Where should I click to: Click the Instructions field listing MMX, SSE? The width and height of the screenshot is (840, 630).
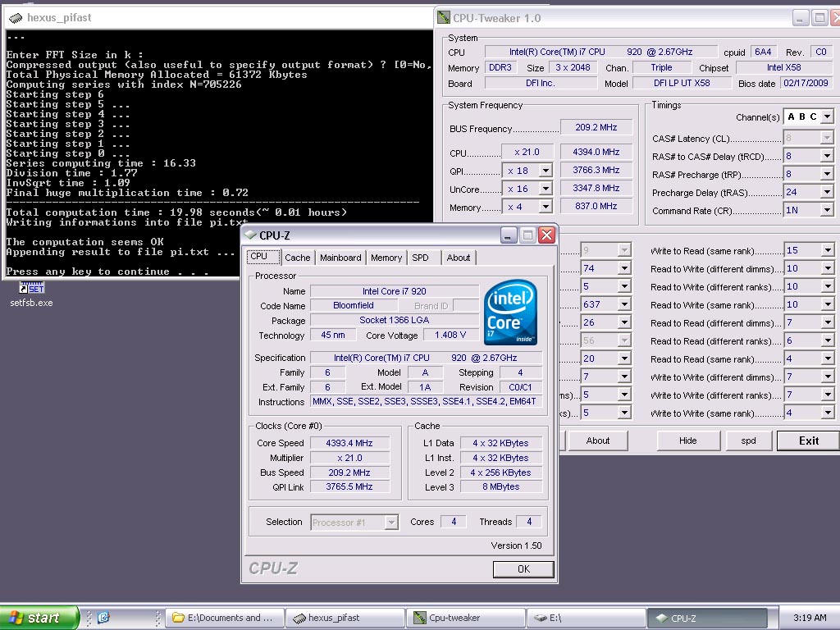pos(427,401)
